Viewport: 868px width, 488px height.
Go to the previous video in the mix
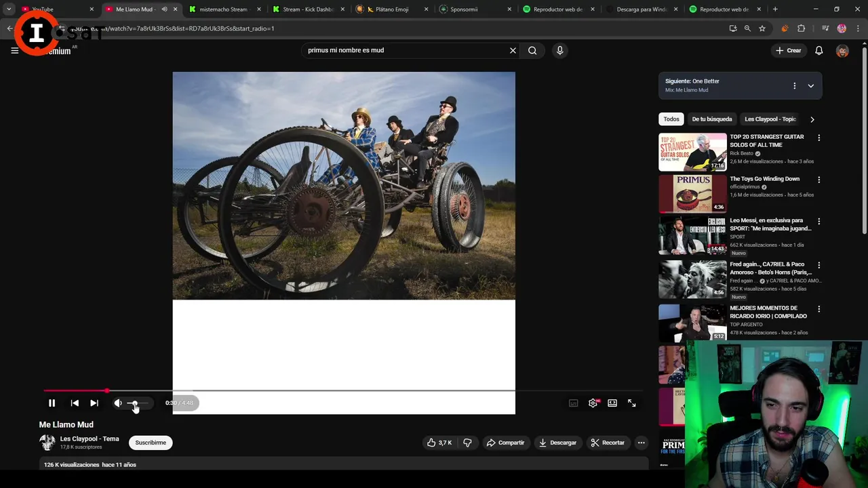tap(75, 403)
